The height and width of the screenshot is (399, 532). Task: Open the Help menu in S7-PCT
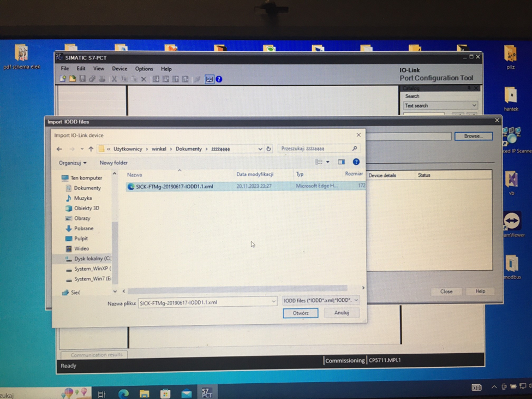pyautogui.click(x=166, y=69)
